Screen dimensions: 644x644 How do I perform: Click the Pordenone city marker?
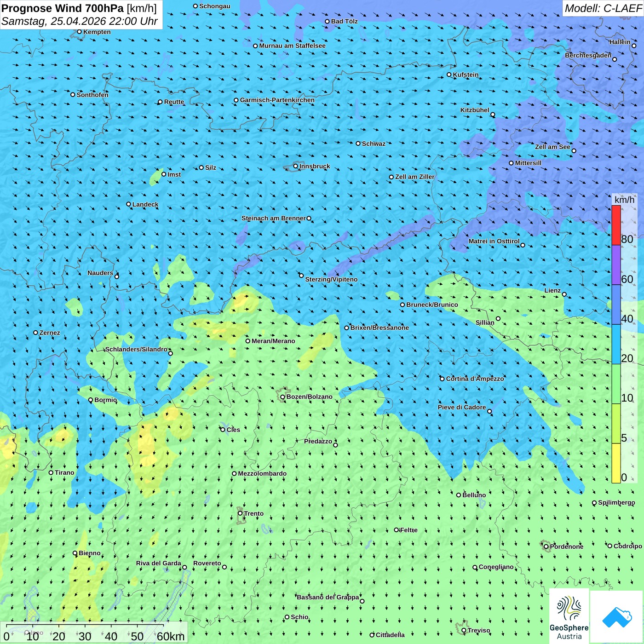click(x=546, y=546)
